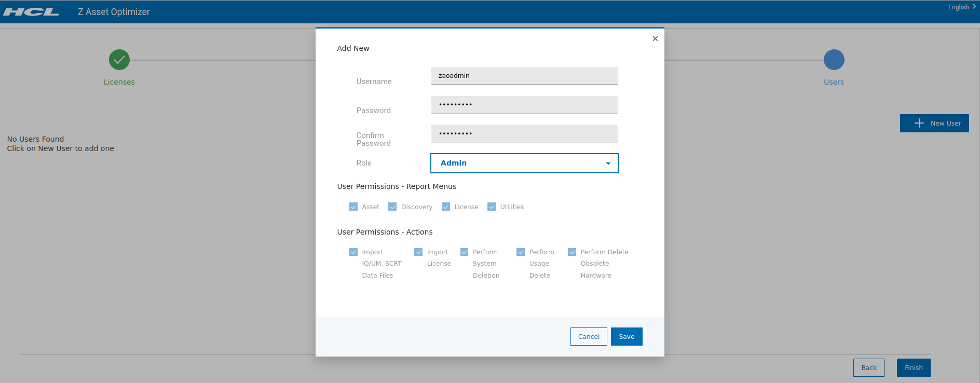
Task: Uncheck the License report menu checkbox
Action: (446, 207)
